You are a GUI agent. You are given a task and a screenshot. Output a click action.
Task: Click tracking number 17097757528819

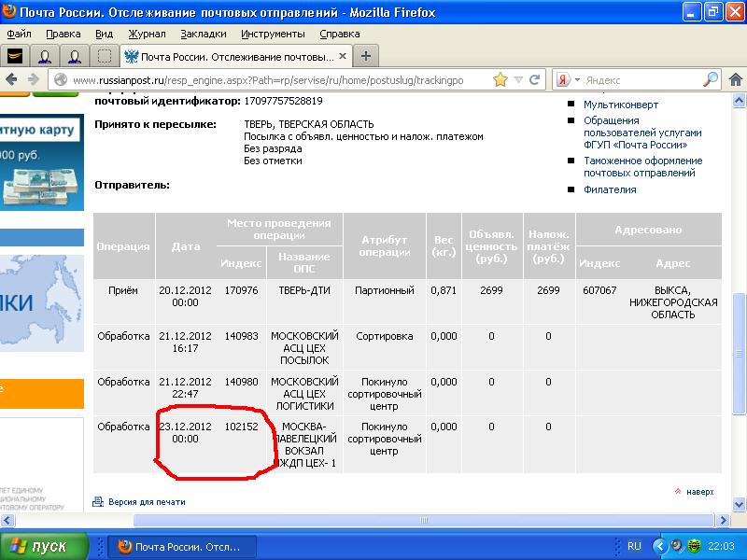coord(284,101)
